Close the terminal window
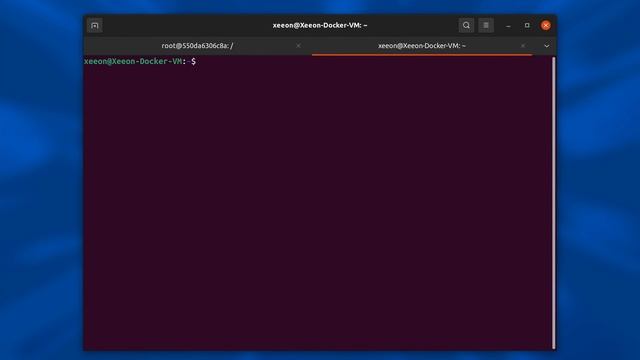640x360 pixels. tap(546, 25)
